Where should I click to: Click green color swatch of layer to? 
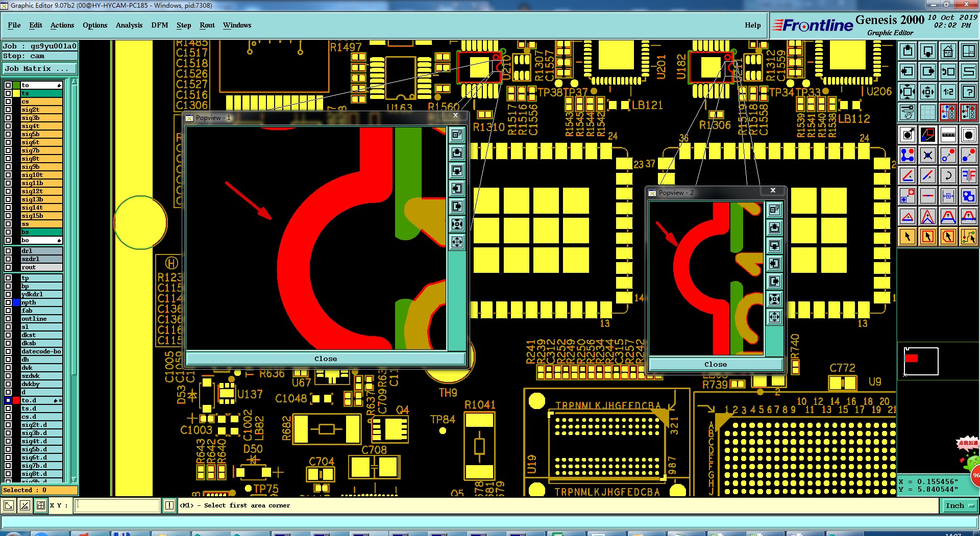pos(16,85)
